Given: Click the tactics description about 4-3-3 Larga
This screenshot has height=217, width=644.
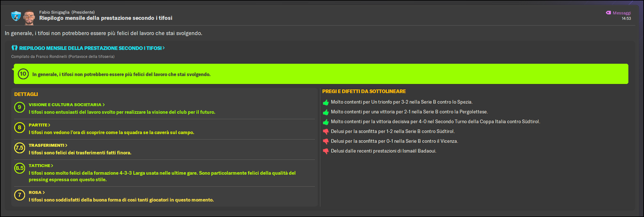Looking at the screenshot, I should (162, 176).
